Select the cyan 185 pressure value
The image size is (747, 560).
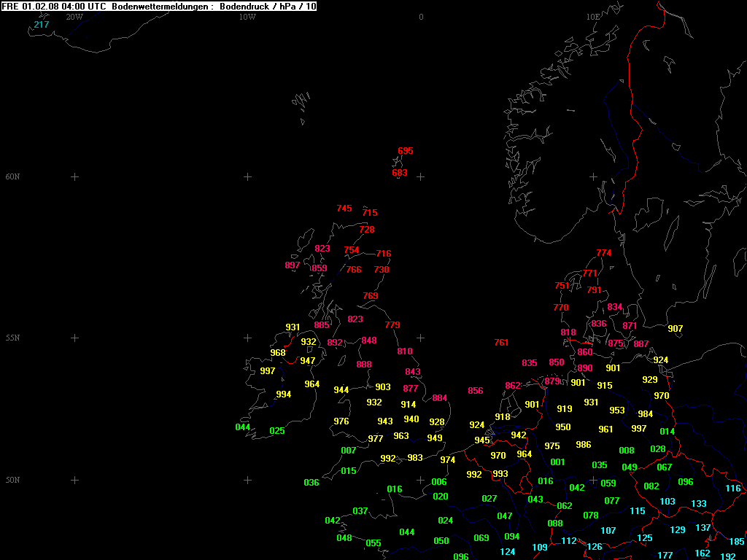coord(737,542)
